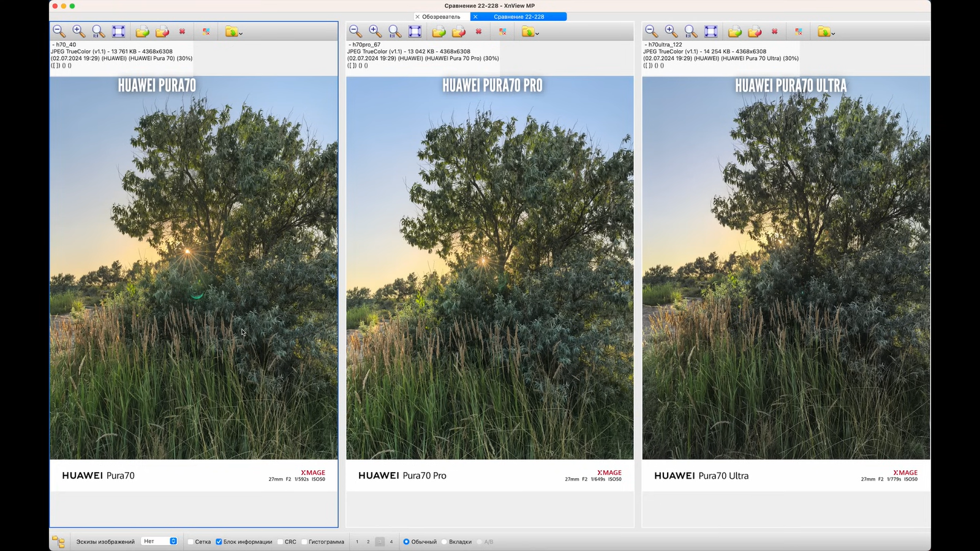Close the Сравнение 22-228 tab
The image size is (980, 551).
475,17
